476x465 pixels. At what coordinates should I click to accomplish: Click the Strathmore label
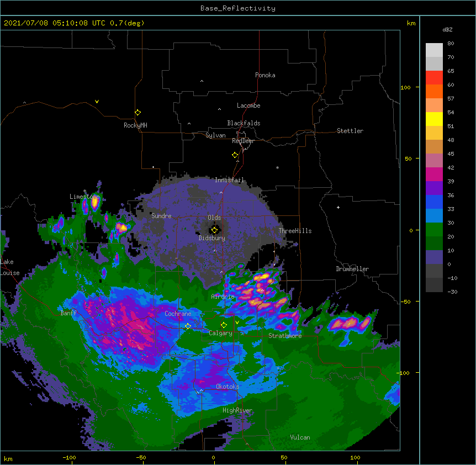click(285, 335)
